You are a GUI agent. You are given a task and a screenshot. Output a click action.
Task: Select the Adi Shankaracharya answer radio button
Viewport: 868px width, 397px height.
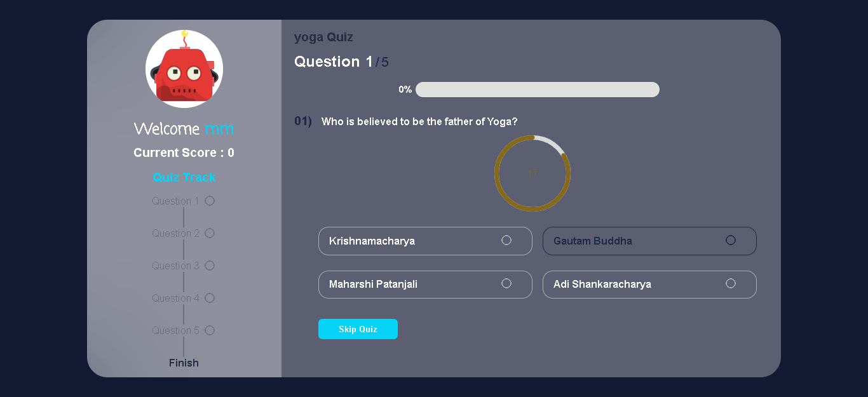[x=731, y=283]
